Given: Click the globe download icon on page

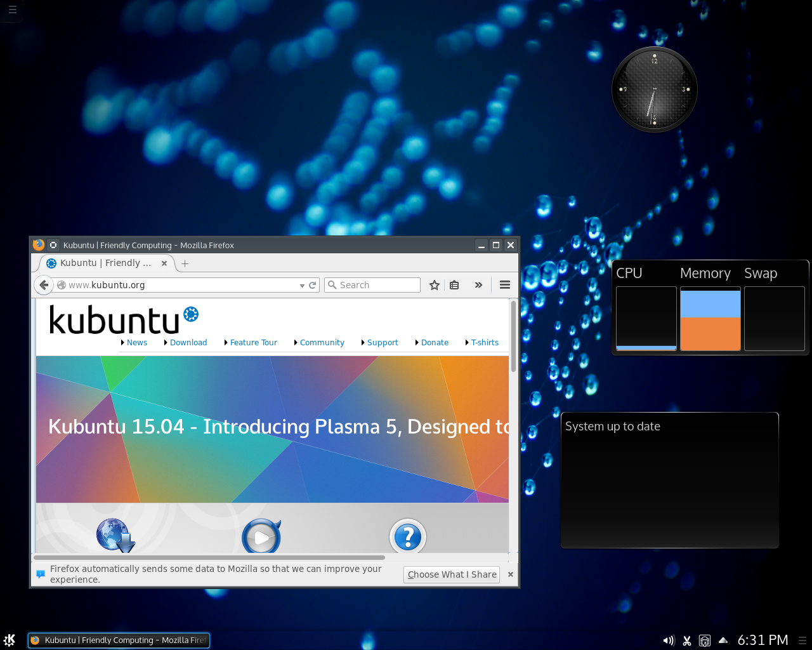Looking at the screenshot, I should [115, 535].
